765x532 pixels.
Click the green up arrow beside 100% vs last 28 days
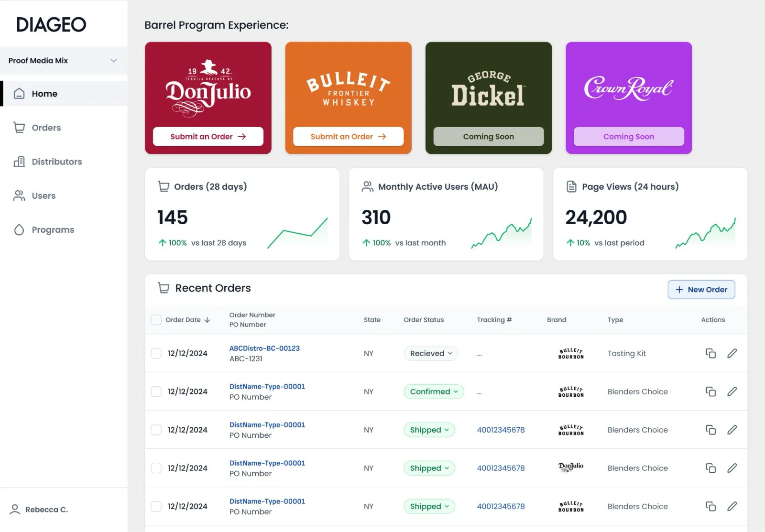click(163, 243)
